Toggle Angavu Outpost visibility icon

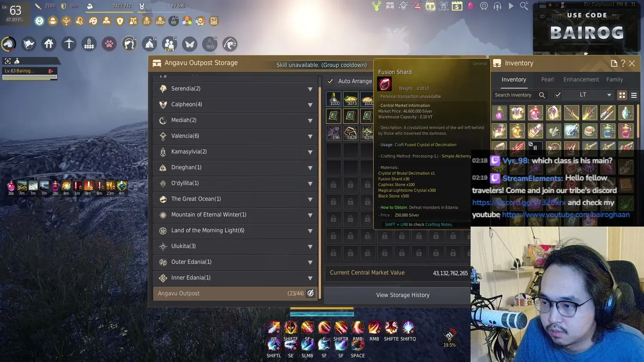310,294
